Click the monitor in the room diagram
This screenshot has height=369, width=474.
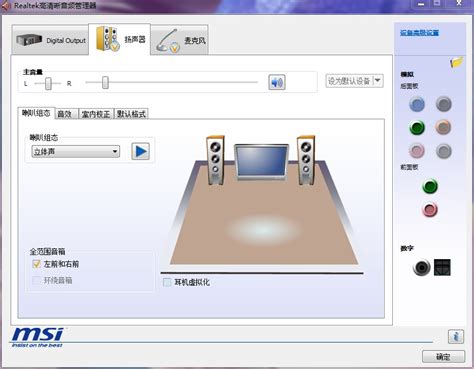[x=261, y=162]
